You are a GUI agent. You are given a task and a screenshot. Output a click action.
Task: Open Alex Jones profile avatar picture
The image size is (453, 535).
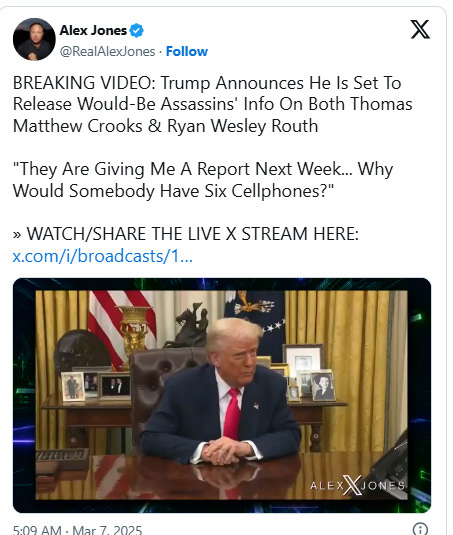point(34,39)
